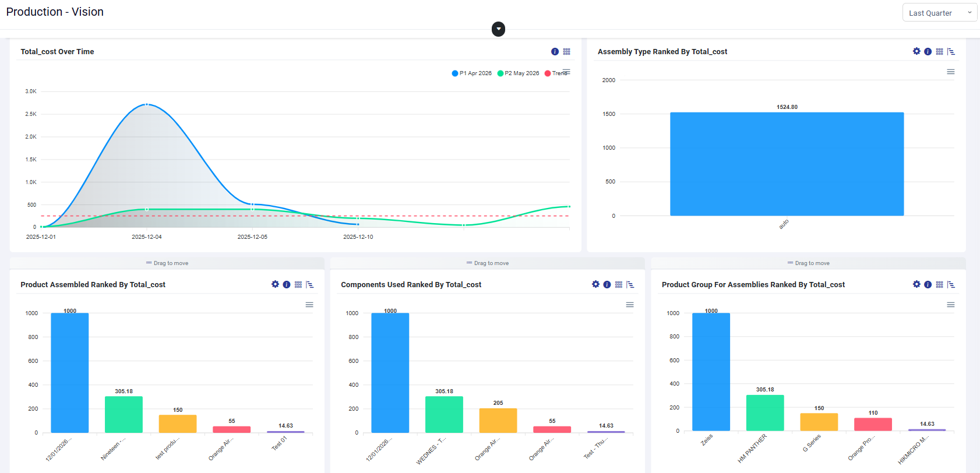Open settings gear for Product Group chart
This screenshot has width=980, height=473.
tap(916, 284)
